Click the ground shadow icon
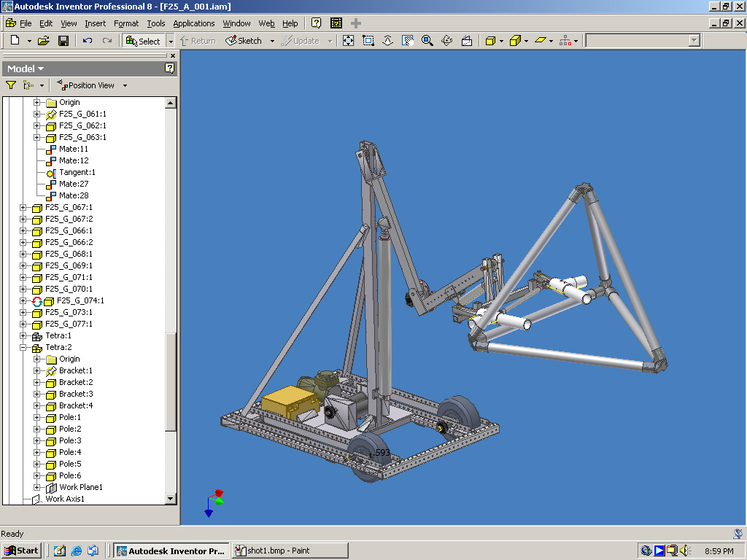Viewport: 747px width, 560px height. pos(540,41)
